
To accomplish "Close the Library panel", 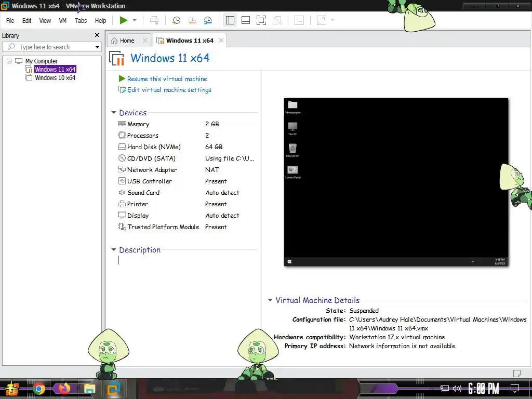I will [97, 35].
